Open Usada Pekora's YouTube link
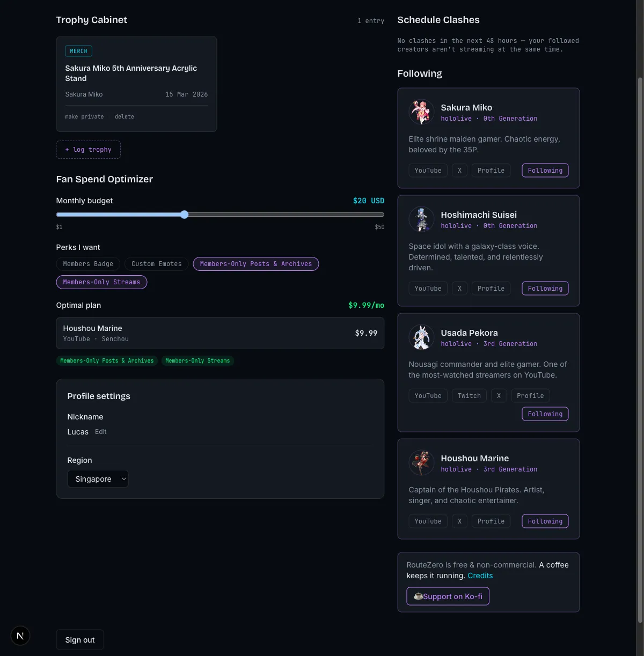The image size is (644, 656). (428, 396)
